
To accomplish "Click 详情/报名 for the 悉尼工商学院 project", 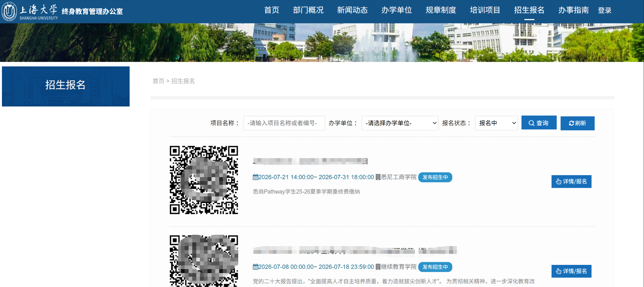I will click(571, 181).
